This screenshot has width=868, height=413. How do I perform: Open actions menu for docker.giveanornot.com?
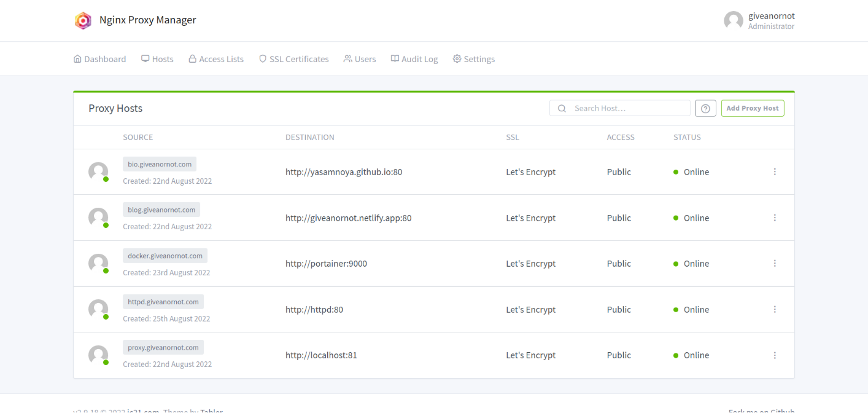(774, 263)
